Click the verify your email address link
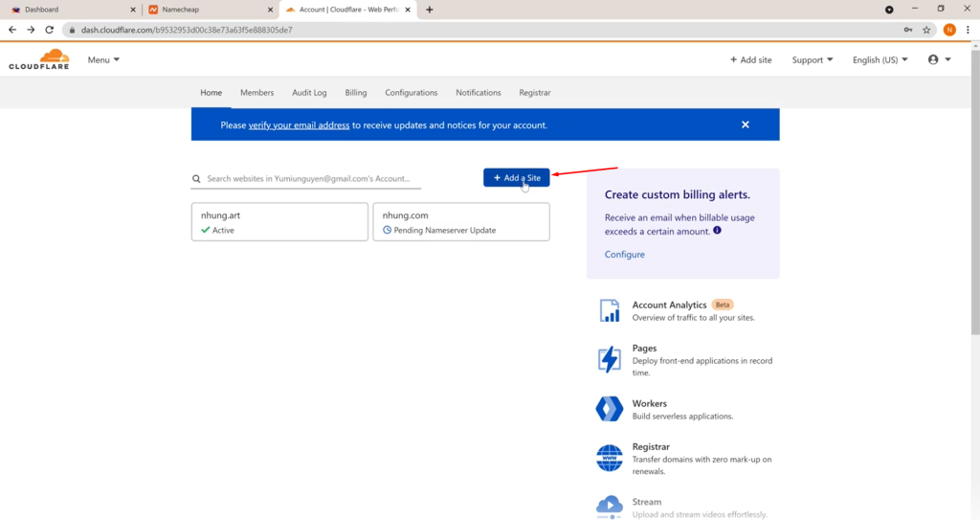This screenshot has width=980, height=520. point(299,125)
